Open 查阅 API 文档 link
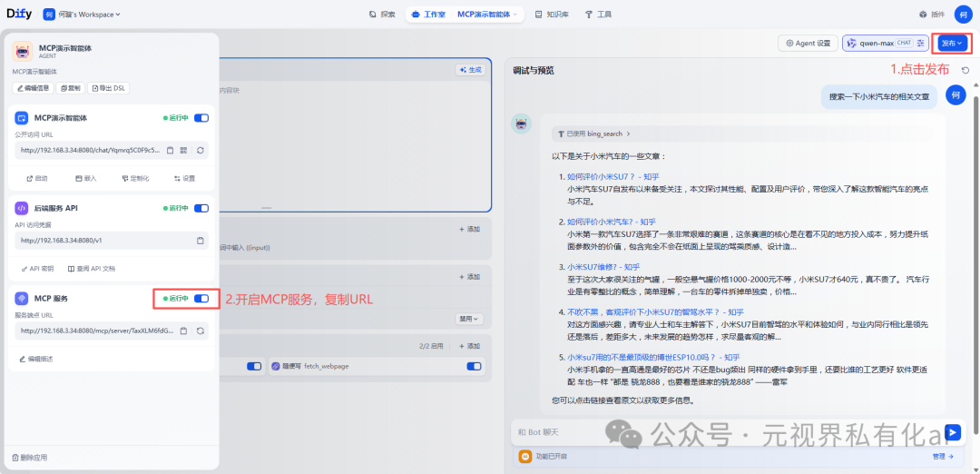Image resolution: width=980 pixels, height=474 pixels. tap(92, 268)
